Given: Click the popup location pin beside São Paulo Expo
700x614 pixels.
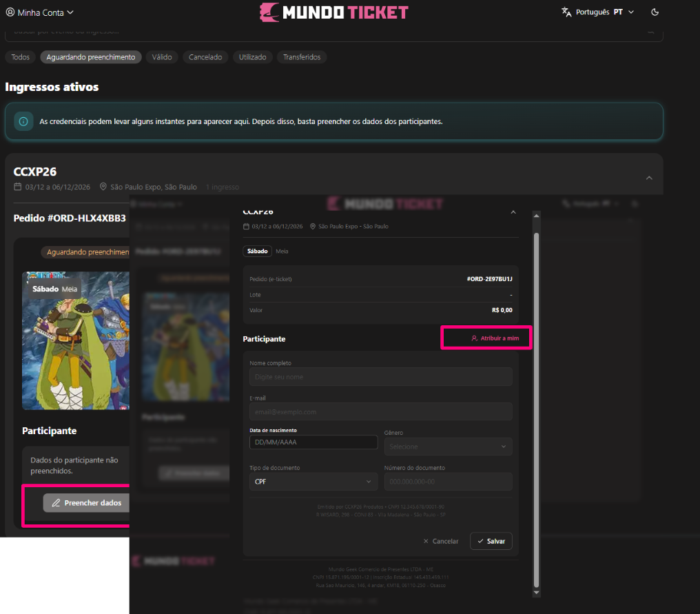Looking at the screenshot, I should 313,227.
